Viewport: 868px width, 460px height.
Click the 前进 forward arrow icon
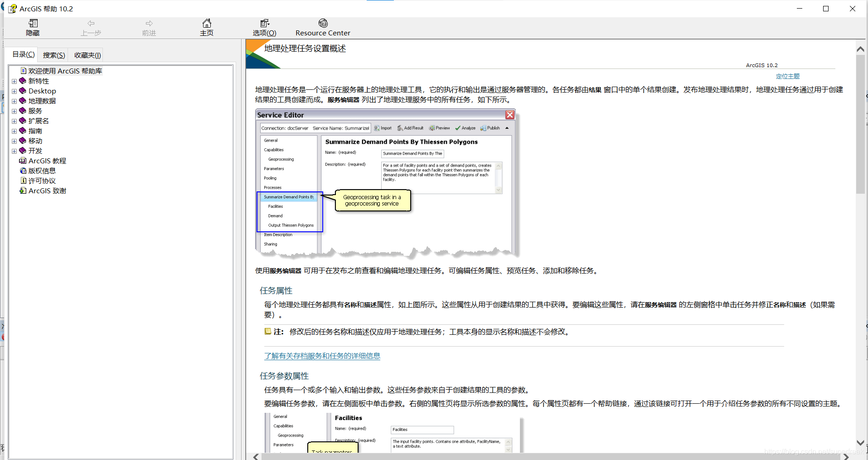[149, 23]
